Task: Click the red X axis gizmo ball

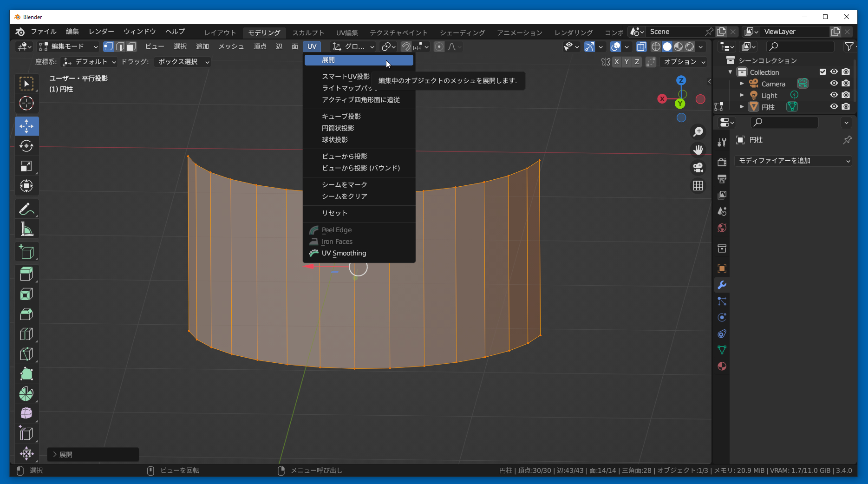Action: point(662,99)
